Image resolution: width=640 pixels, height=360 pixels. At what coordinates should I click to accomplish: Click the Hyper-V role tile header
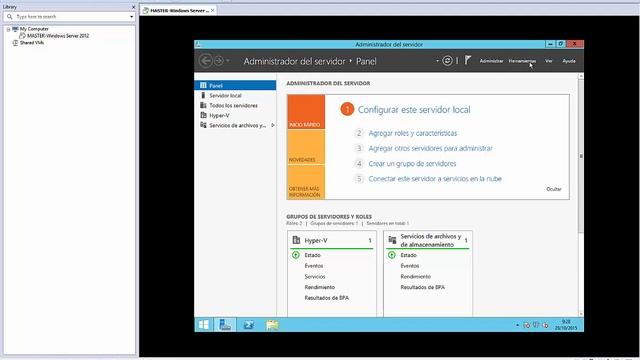coord(332,240)
